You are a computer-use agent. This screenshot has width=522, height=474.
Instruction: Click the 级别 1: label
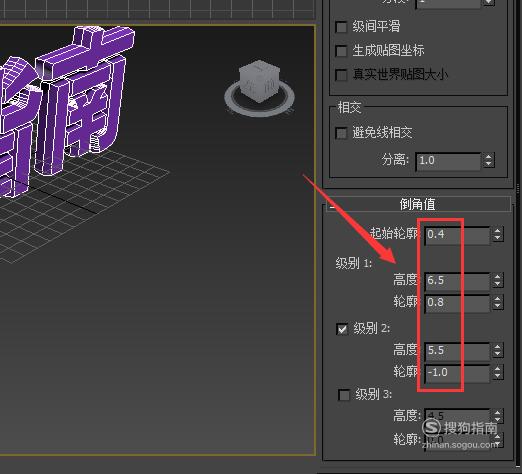[354, 264]
